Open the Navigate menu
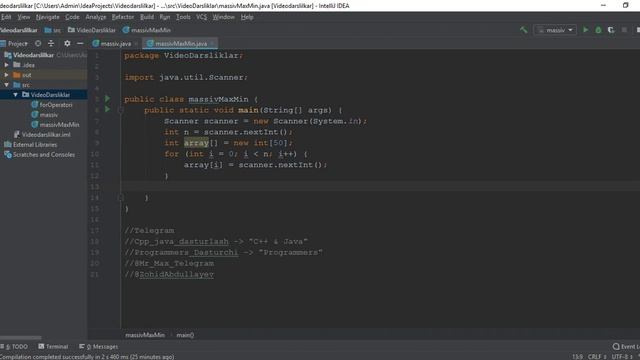640x360 pixels. click(x=48, y=17)
